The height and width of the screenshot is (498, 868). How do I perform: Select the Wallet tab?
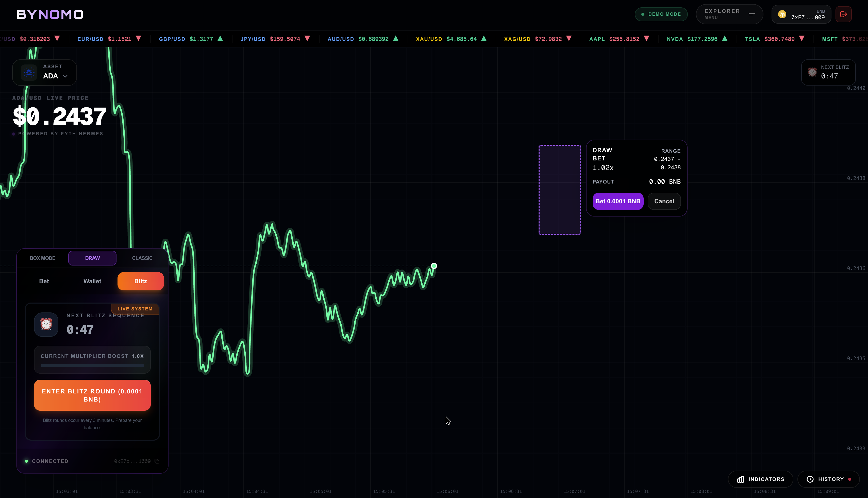tap(92, 281)
